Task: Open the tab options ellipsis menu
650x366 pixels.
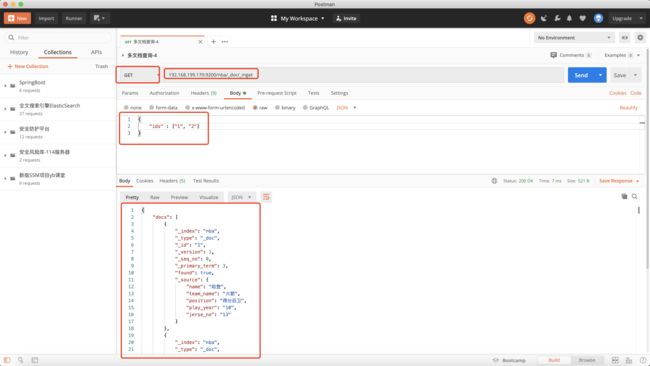Action: tap(225, 42)
